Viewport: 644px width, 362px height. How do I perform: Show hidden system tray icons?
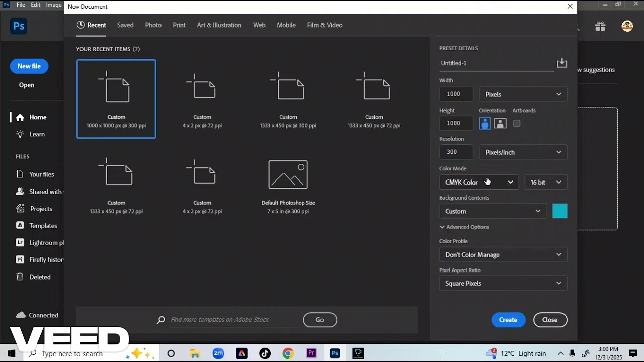pos(560,354)
